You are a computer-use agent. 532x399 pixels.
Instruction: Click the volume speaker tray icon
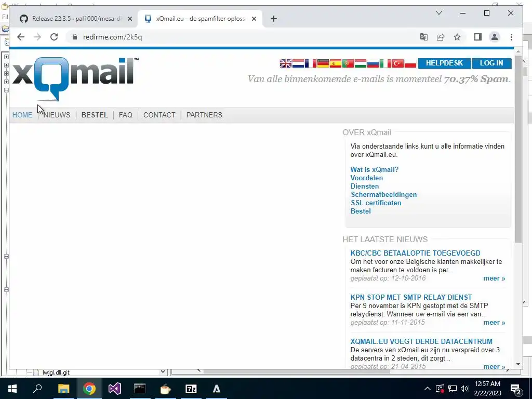tap(464, 389)
